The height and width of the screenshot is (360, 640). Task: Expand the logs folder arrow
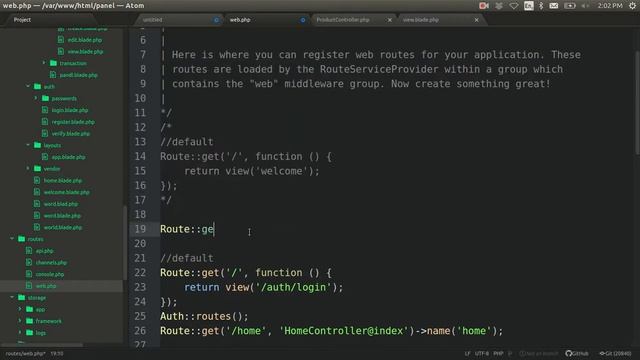click(x=20, y=333)
